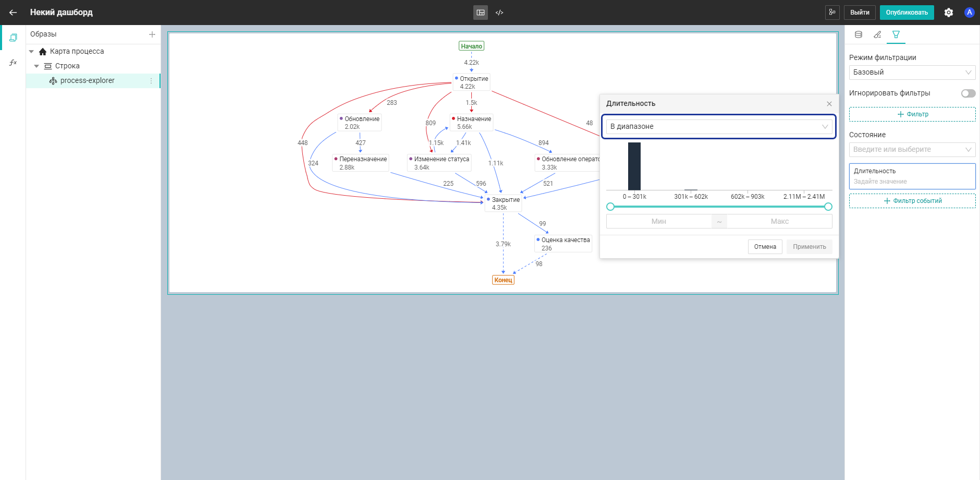Focus the Макс input field
The width and height of the screenshot is (980, 480).
pyautogui.click(x=779, y=222)
